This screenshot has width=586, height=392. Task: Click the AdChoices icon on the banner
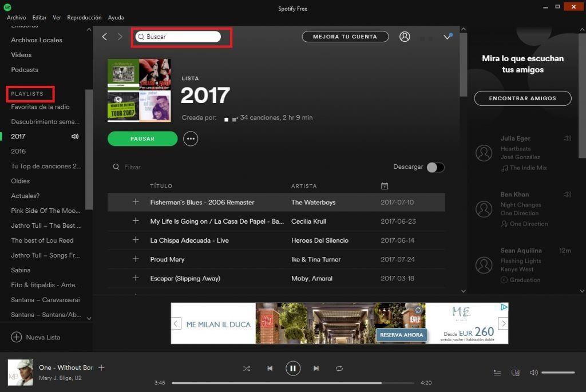[x=504, y=307]
